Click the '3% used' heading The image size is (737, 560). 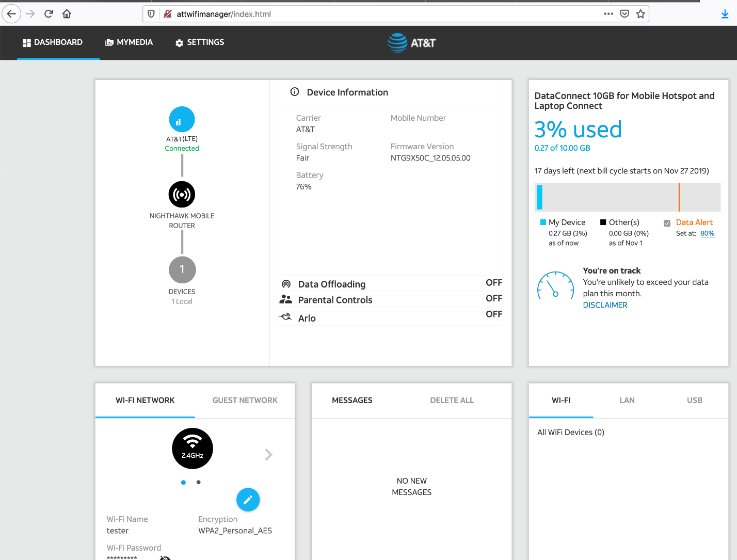pyautogui.click(x=578, y=129)
